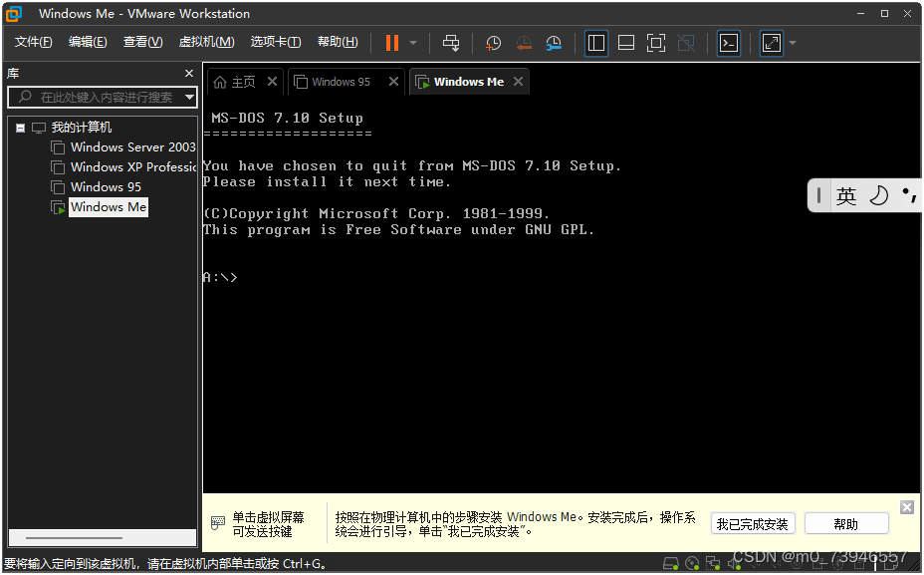
Task: Open the 虚拟机(M) menu
Action: coord(207,42)
